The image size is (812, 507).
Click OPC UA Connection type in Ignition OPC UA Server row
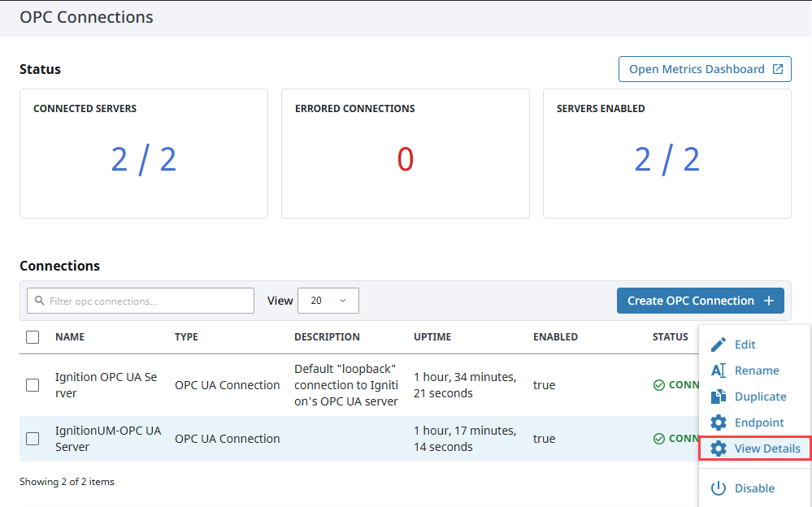click(x=228, y=385)
